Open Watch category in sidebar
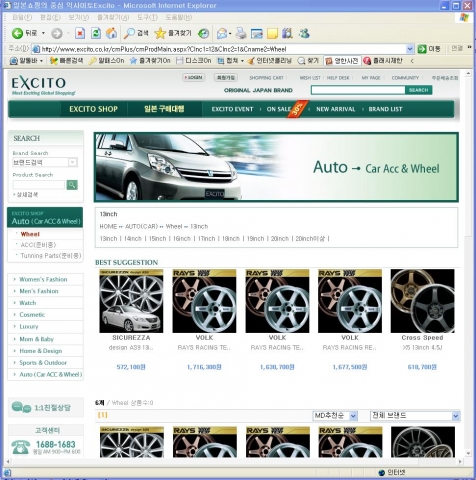 [x=28, y=303]
